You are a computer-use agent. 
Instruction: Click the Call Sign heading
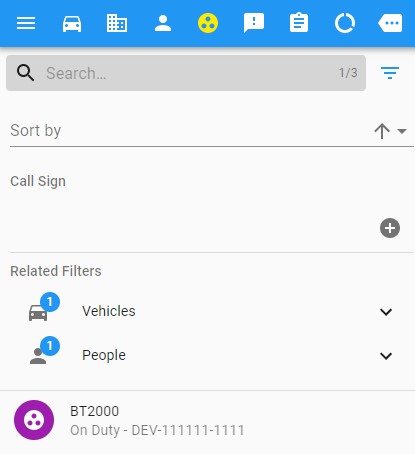coord(38,182)
